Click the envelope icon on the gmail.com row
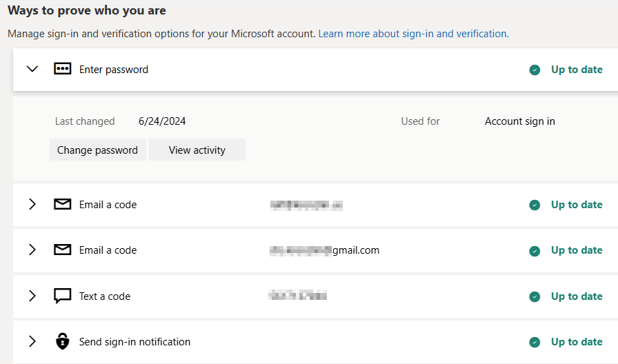Image resolution: width=618 pixels, height=364 pixels. tap(63, 250)
